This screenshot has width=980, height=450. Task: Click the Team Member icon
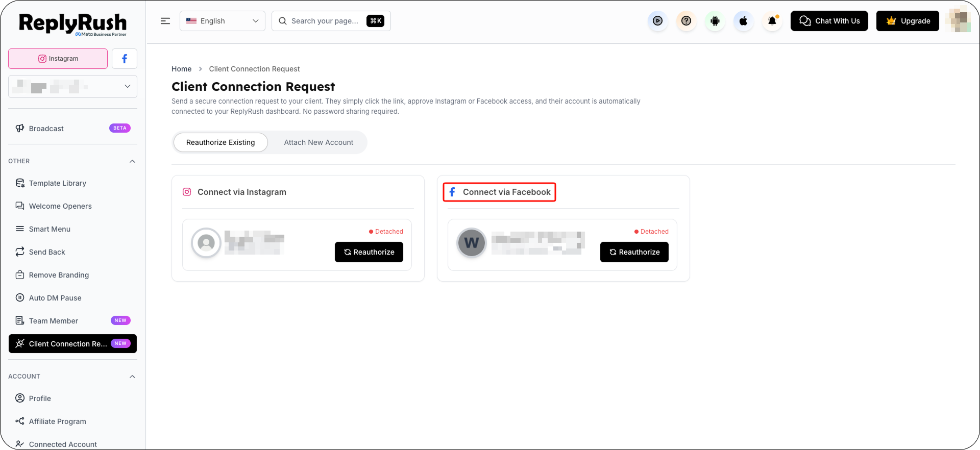coord(20,320)
